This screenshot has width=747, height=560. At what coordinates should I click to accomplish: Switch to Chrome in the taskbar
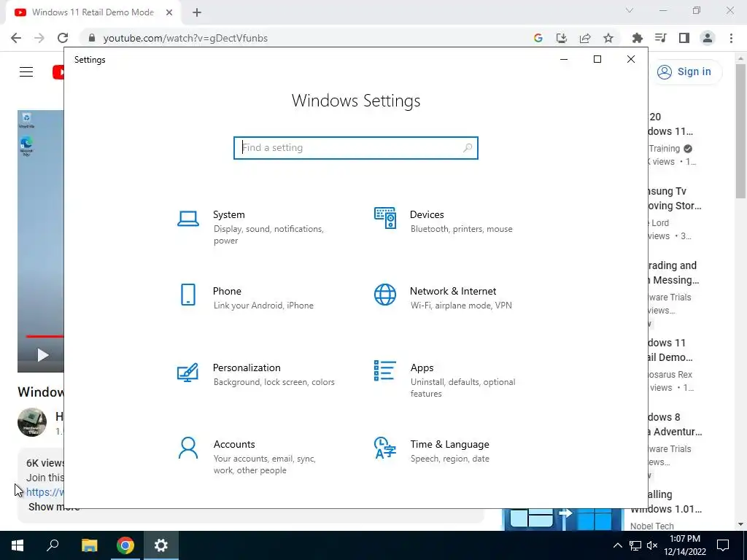click(125, 545)
